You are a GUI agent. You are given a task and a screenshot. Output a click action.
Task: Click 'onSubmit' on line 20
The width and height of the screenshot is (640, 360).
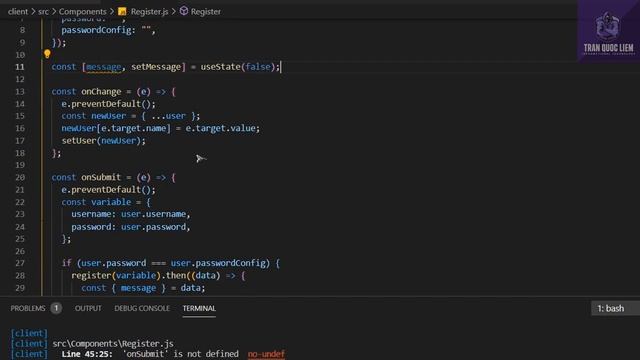(x=101, y=177)
